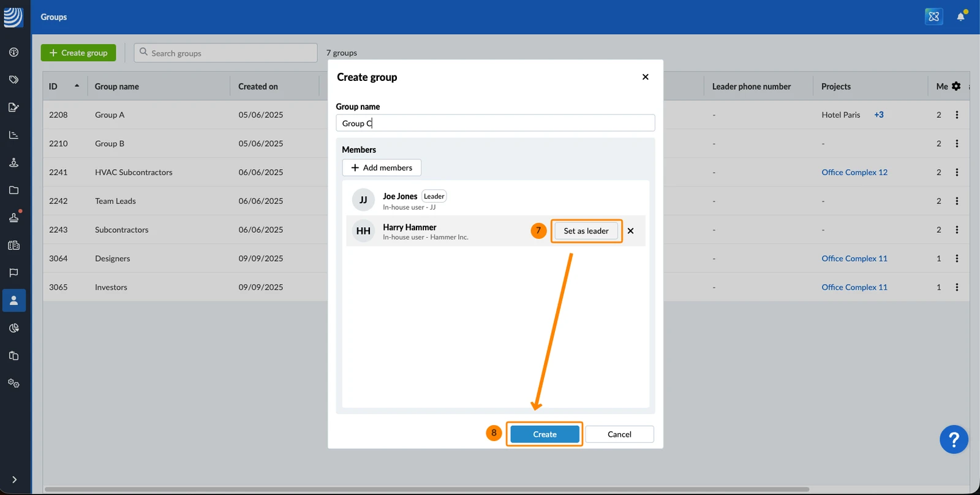980x495 pixels.
Task: Cancel the Create group dialog
Action: [619, 434]
